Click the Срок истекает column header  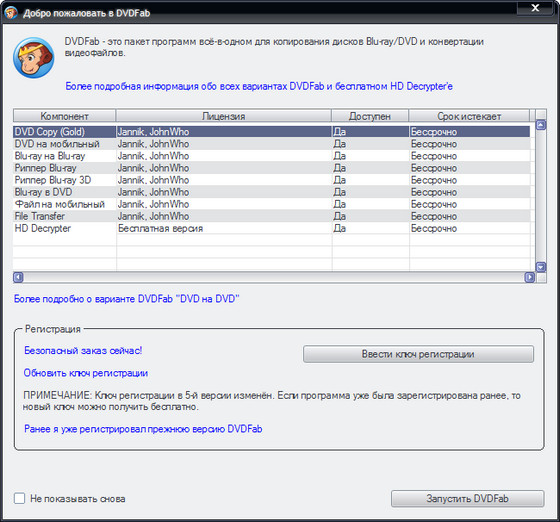pyautogui.click(x=469, y=116)
